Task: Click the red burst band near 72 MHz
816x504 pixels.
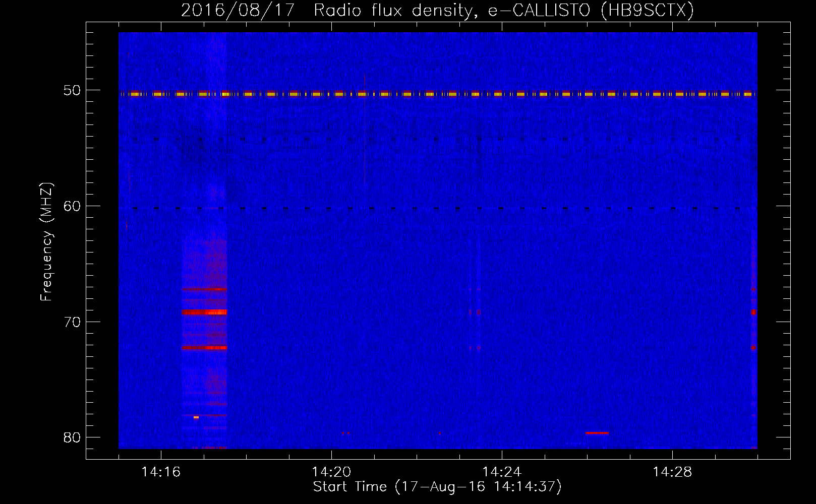Action: pyautogui.click(x=204, y=348)
